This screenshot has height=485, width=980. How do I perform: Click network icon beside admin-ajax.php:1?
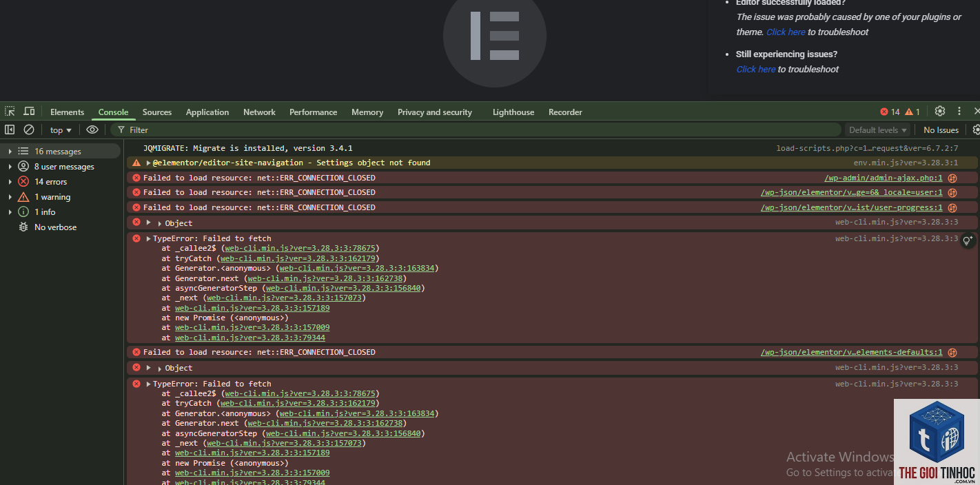pyautogui.click(x=952, y=178)
